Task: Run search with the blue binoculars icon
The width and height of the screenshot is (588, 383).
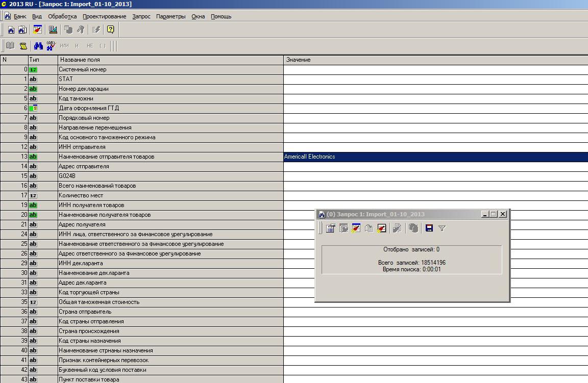Action: [x=38, y=46]
